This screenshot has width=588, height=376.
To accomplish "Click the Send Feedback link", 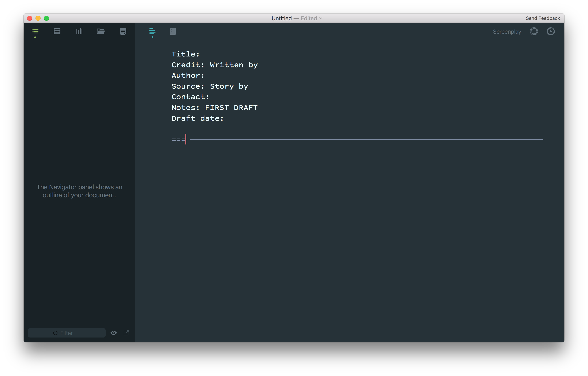I will (x=543, y=18).
